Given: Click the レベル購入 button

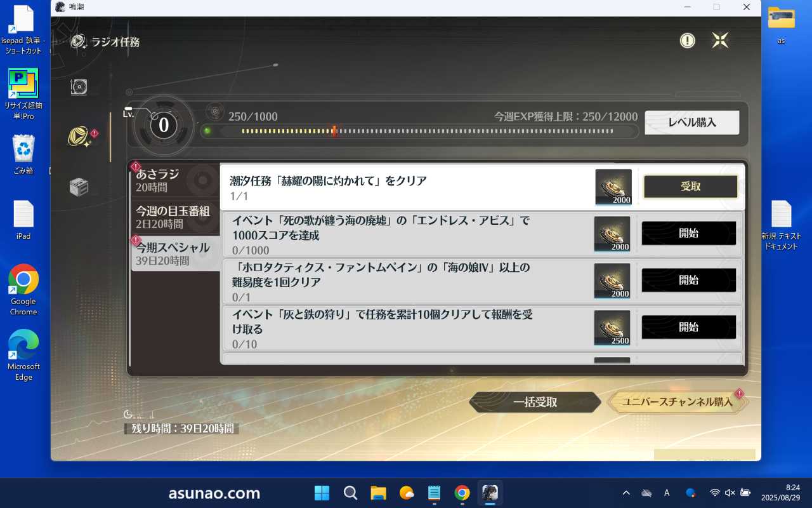Looking at the screenshot, I should [x=691, y=123].
